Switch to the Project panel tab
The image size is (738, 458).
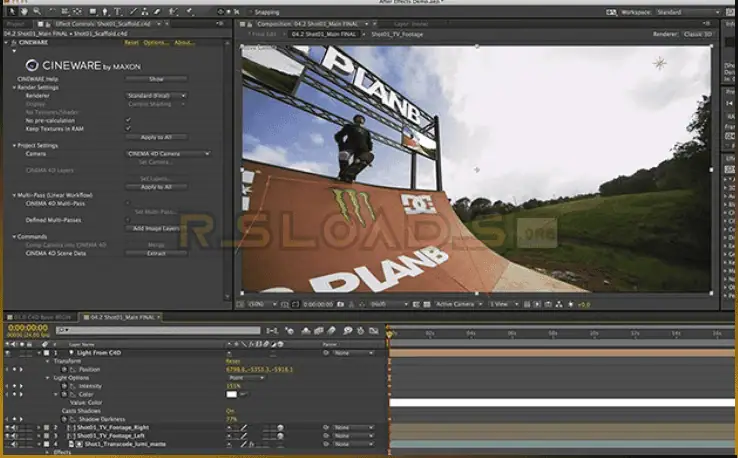click(16, 24)
